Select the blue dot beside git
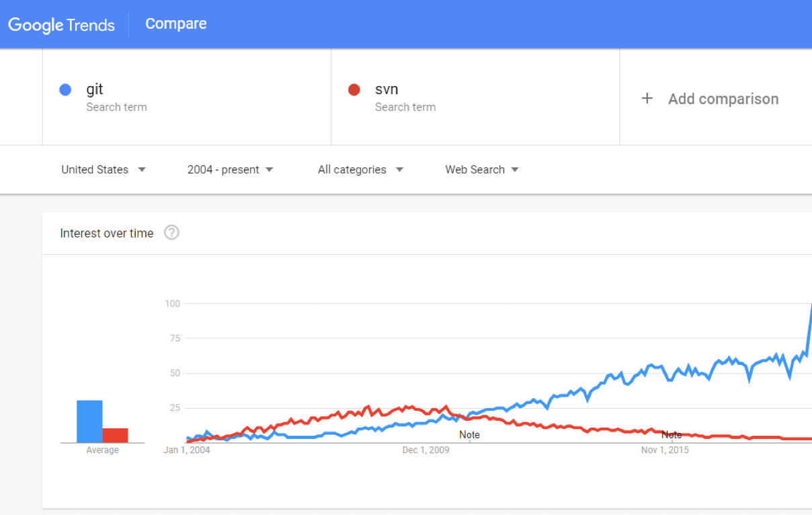 [x=65, y=89]
